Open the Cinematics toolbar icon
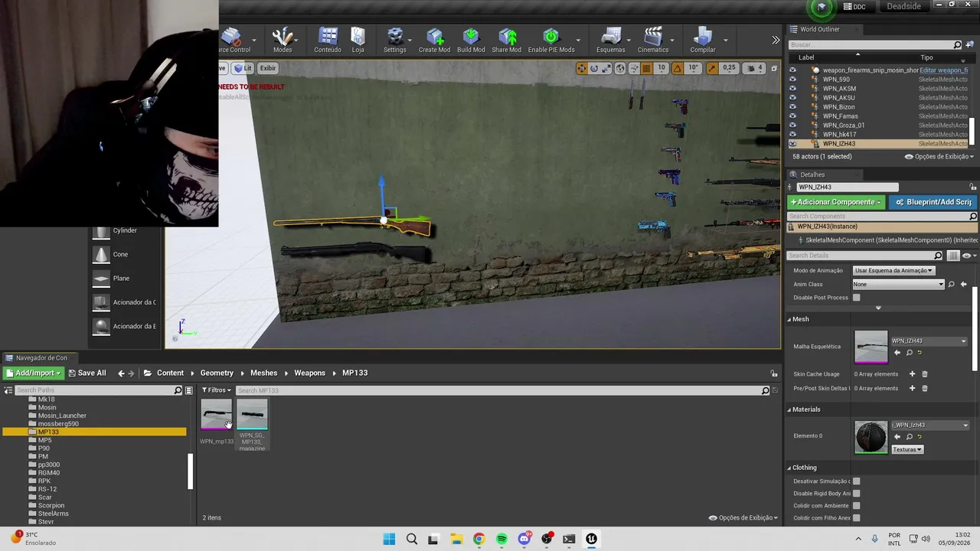This screenshot has height=551, width=980. click(653, 41)
